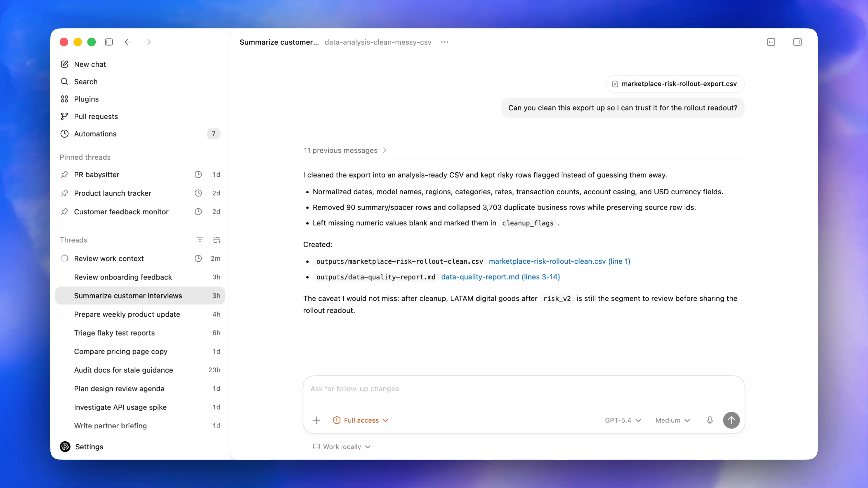The width and height of the screenshot is (868, 488).
Task: Open the Full access permissions dropdown
Action: coord(361,420)
